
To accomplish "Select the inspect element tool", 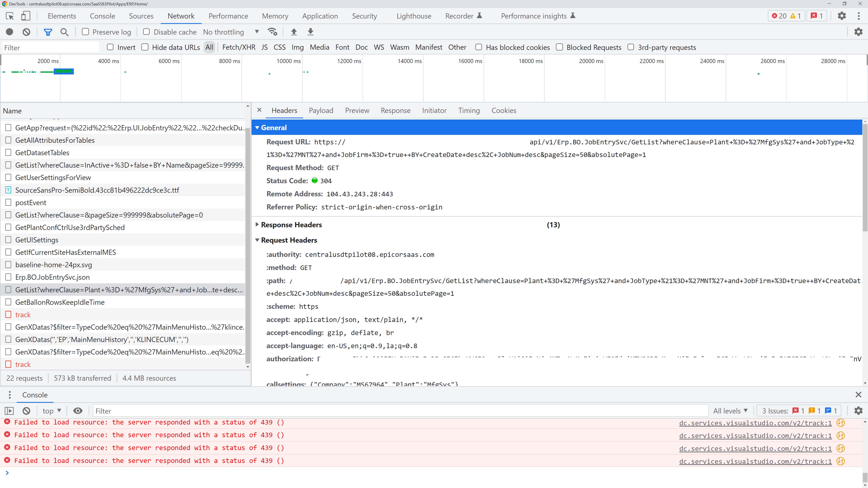I will coord(9,16).
